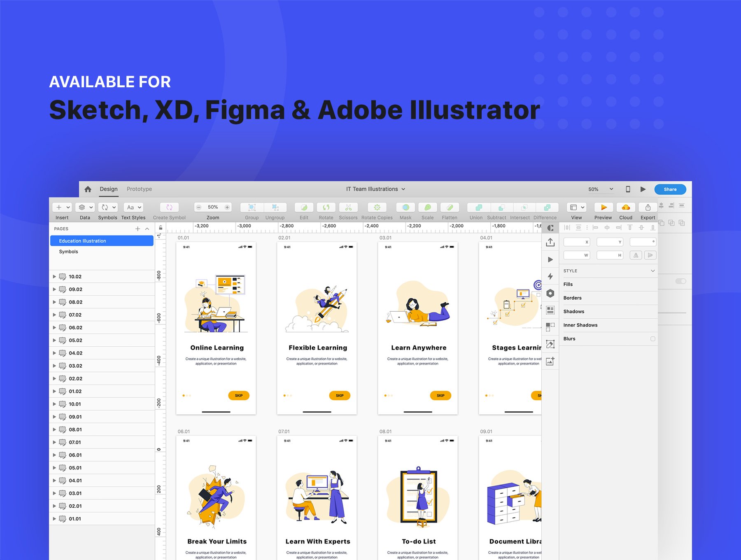This screenshot has height=560, width=741.
Task: Click the Rotate Copies tool icon
Action: point(377,207)
